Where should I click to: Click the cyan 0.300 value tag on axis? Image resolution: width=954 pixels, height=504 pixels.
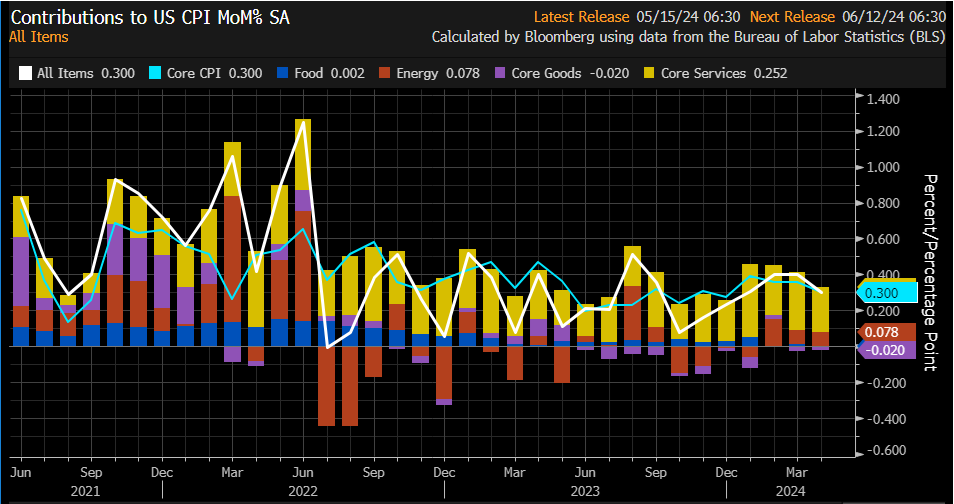(883, 293)
